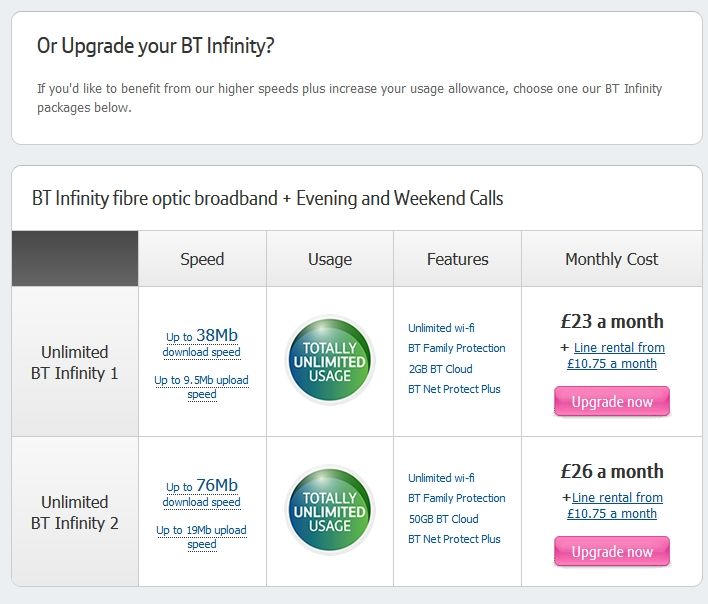Viewport: 708px width, 604px height.
Task: Select BT Family Protection in Infinity 1 row
Action: [456, 348]
